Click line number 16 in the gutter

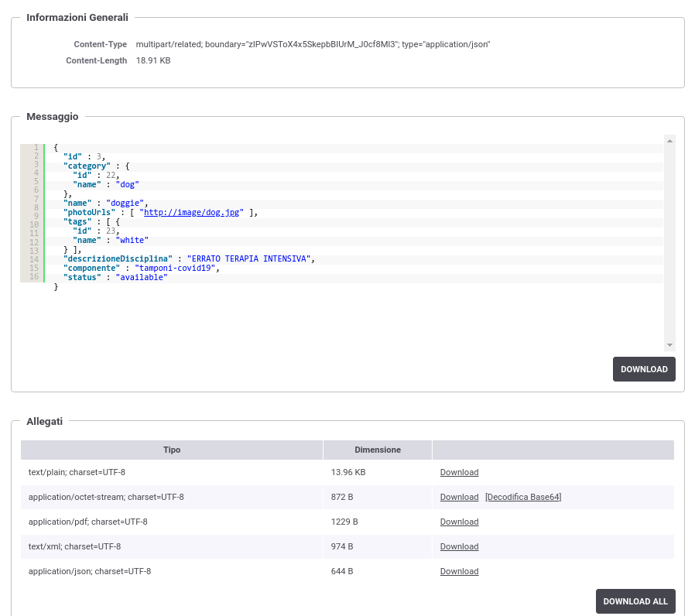pos(34,276)
